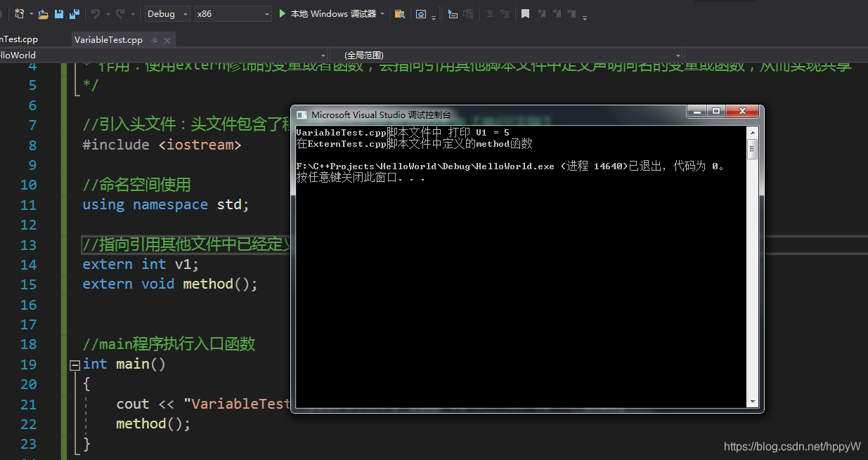The height and width of the screenshot is (460, 868).
Task: Click the '//main程序执行入口函数' comment
Action: pyautogui.click(x=169, y=344)
